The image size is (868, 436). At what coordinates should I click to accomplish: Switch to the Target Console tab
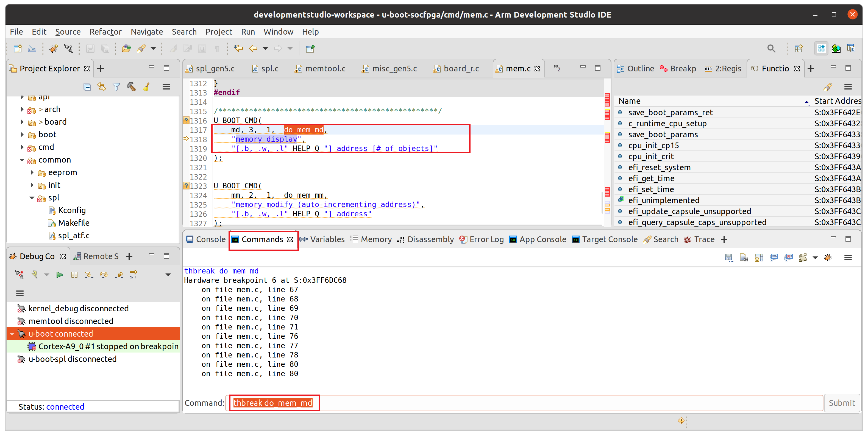click(x=605, y=239)
